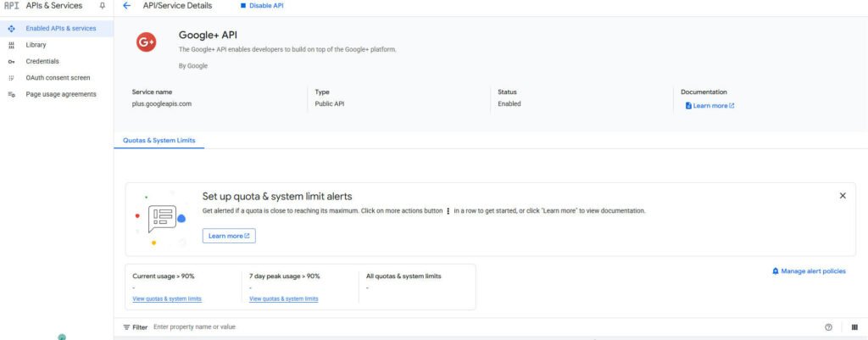This screenshot has width=868, height=340.
Task: View quotas link under 7 day peak usage
Action: pos(283,299)
